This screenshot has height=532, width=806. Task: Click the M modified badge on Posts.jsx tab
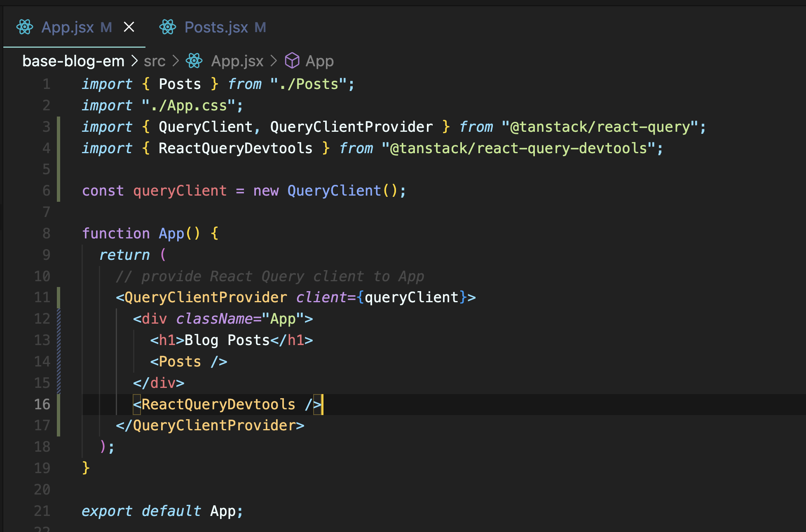tap(260, 28)
